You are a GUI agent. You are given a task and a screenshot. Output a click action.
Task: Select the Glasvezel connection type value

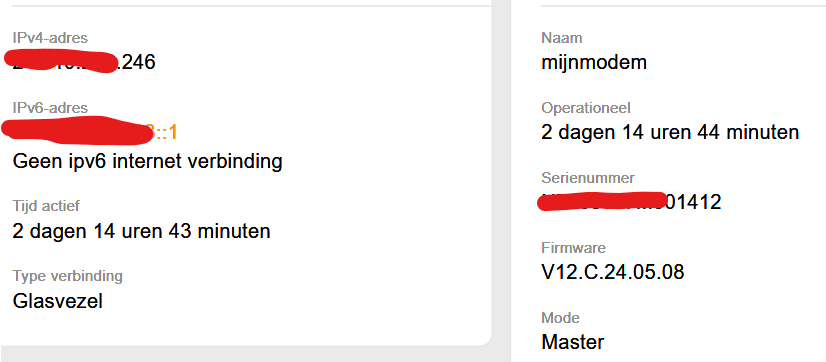(57, 301)
